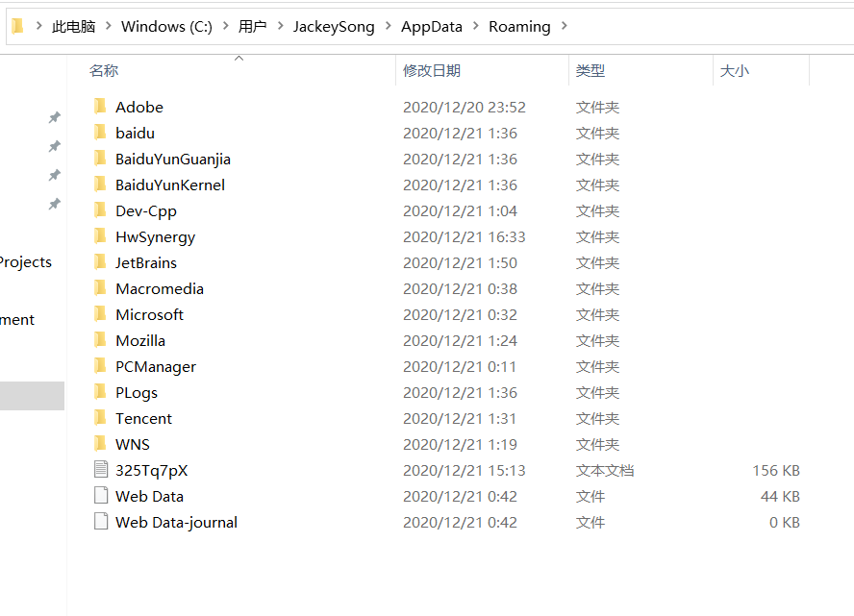Screen dimensions: 854x616
Task: Click the HwSynergy folder icon
Action: pyautogui.click(x=100, y=236)
